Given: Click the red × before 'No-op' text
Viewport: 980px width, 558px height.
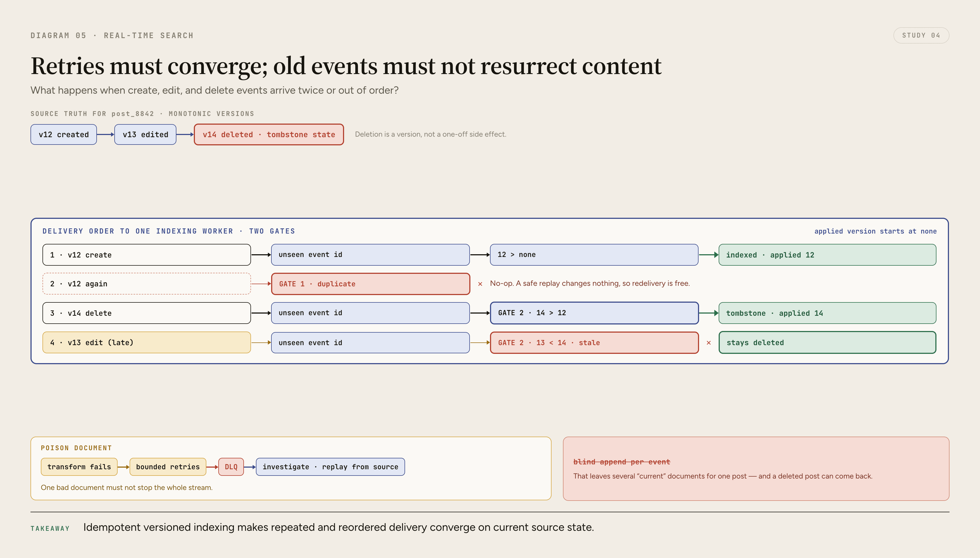Looking at the screenshot, I should point(480,284).
